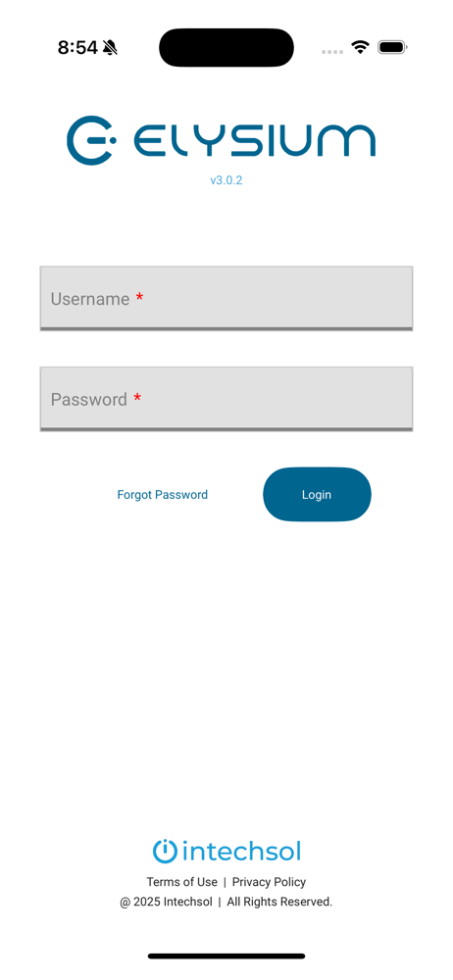
Task: Click the Login button
Action: [317, 494]
